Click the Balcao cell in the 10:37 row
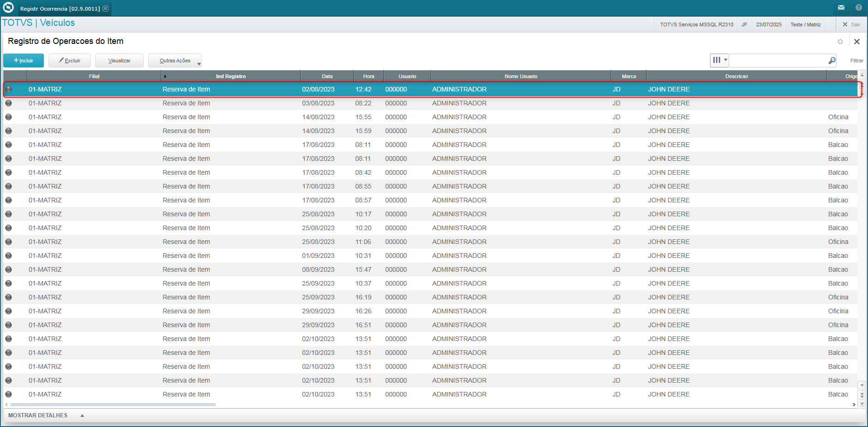The width and height of the screenshot is (868, 427). tap(838, 283)
